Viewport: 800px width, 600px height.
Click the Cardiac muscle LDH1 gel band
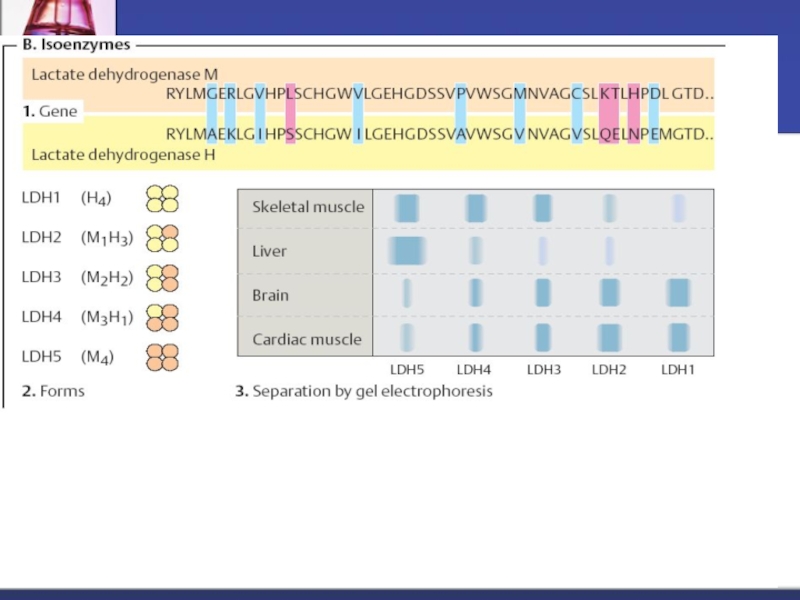click(x=679, y=338)
